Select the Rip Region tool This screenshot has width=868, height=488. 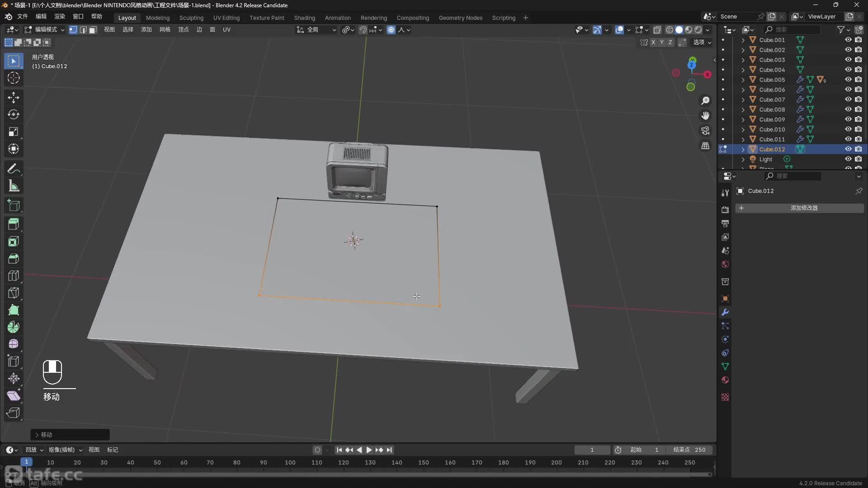14,413
